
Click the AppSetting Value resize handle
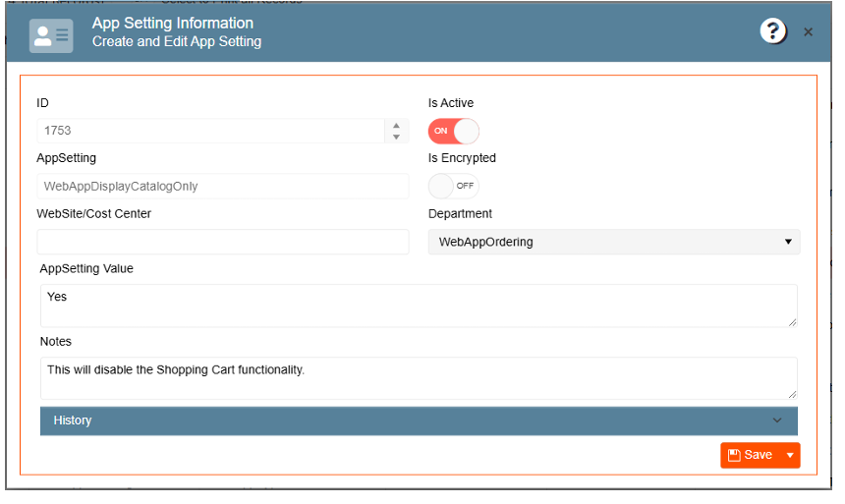[x=792, y=321]
